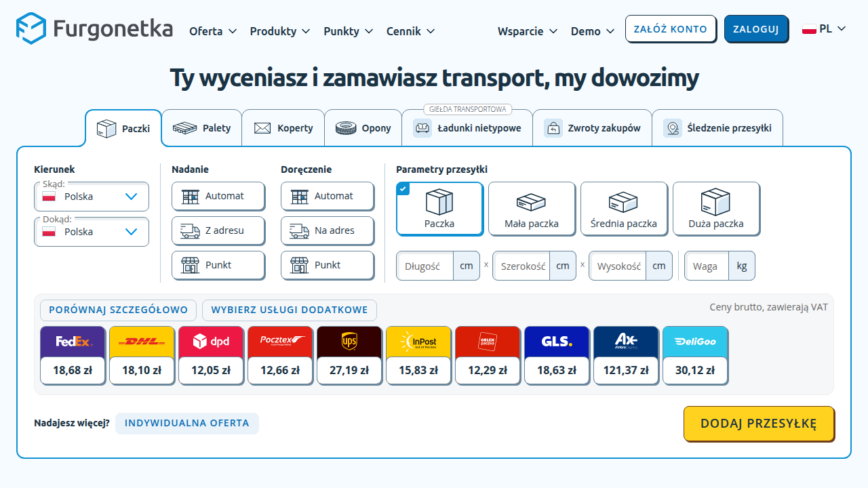Screen dimensions: 868x488
Task: Select the InPost carrier logo
Action: click(419, 342)
